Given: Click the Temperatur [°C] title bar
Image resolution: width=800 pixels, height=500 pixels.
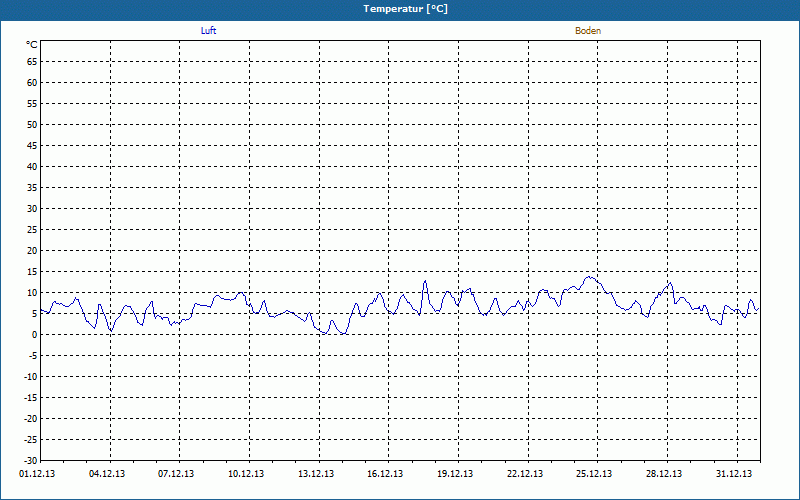Looking at the screenshot, I should 400,9.
